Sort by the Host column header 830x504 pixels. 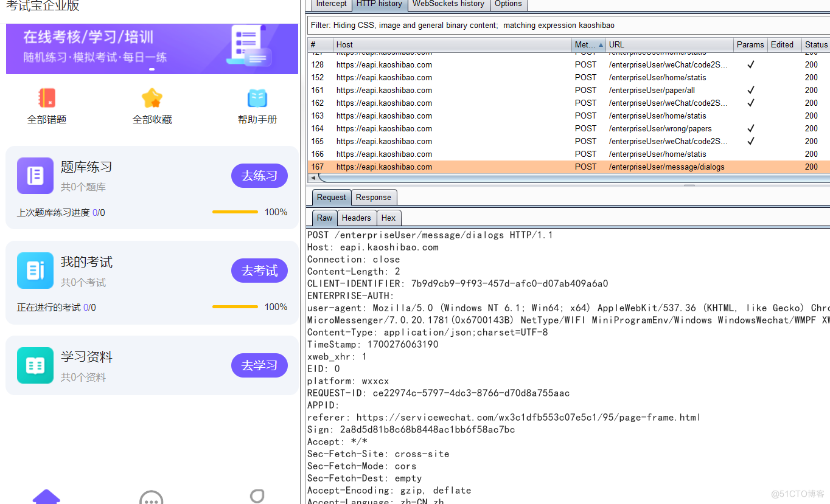tap(453, 44)
